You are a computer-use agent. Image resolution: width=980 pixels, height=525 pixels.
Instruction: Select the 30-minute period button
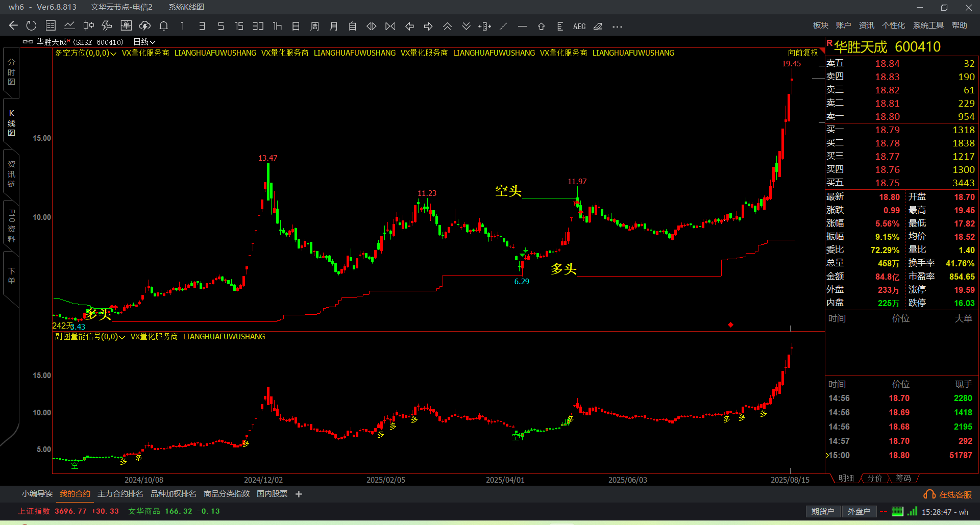pos(258,26)
